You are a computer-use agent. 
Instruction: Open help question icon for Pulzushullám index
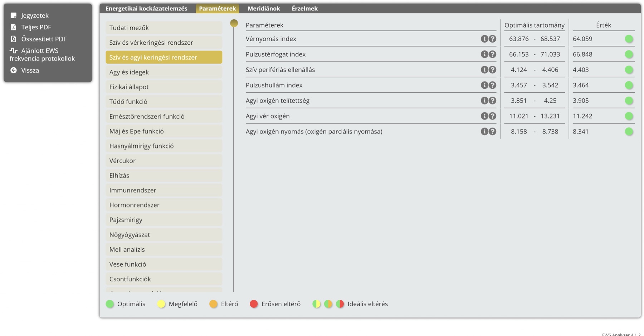(493, 85)
